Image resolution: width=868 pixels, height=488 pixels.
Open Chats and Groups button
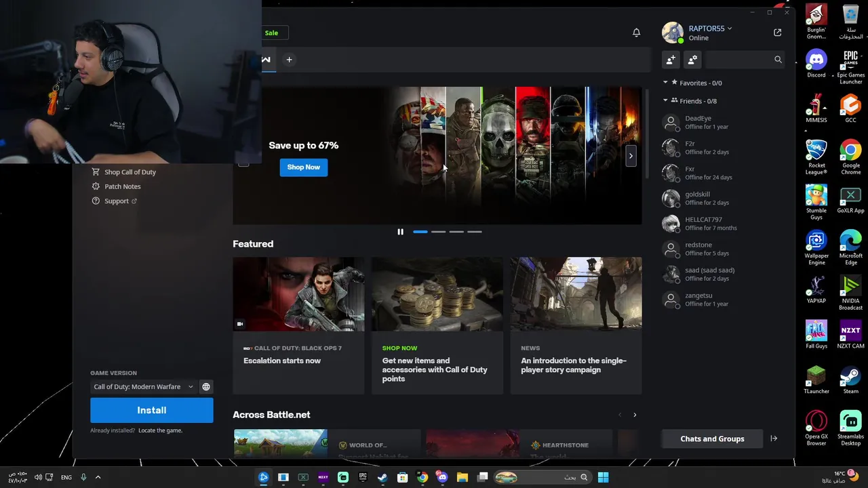pyautogui.click(x=712, y=439)
